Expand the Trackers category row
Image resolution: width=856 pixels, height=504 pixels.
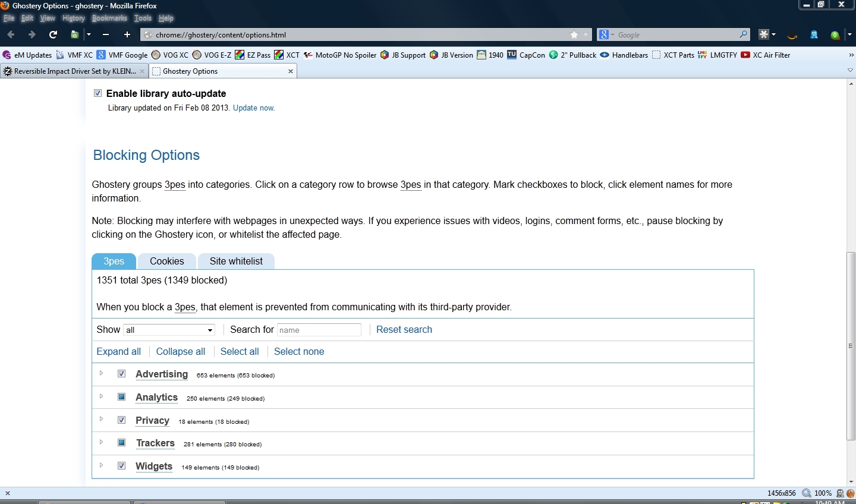102,443
